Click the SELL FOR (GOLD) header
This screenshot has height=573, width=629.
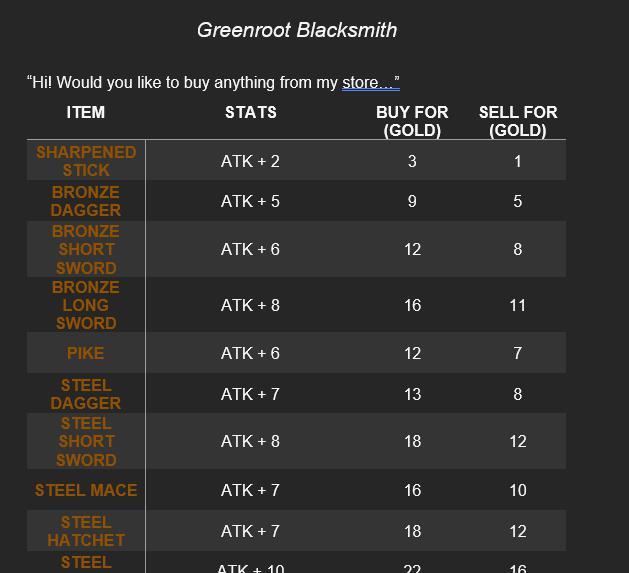coord(518,121)
